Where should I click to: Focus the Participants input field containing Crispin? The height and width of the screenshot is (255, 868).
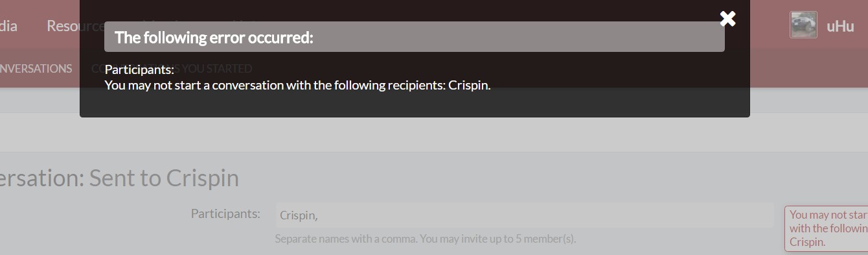coord(524,215)
